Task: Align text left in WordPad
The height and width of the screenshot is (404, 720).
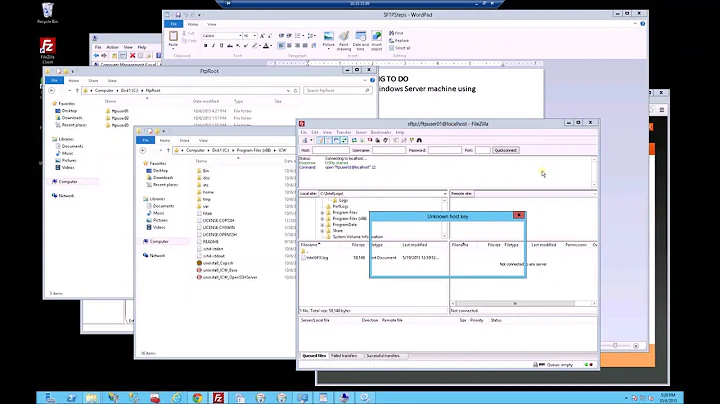Action: point(281,45)
